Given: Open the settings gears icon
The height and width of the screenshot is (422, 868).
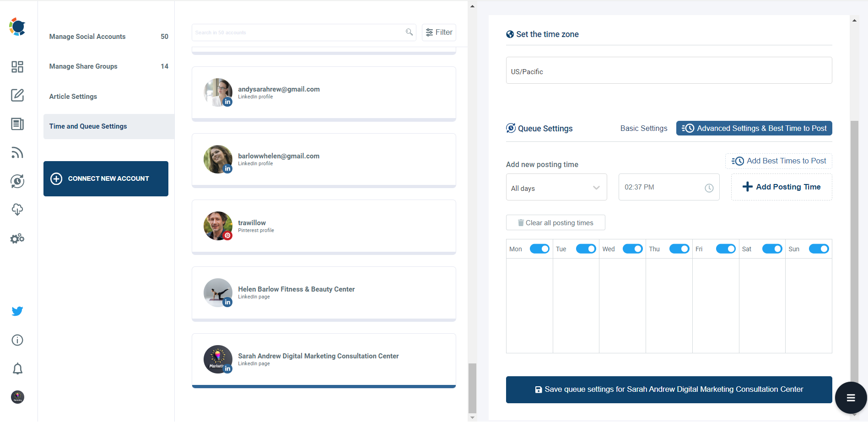Looking at the screenshot, I should click(x=17, y=238).
